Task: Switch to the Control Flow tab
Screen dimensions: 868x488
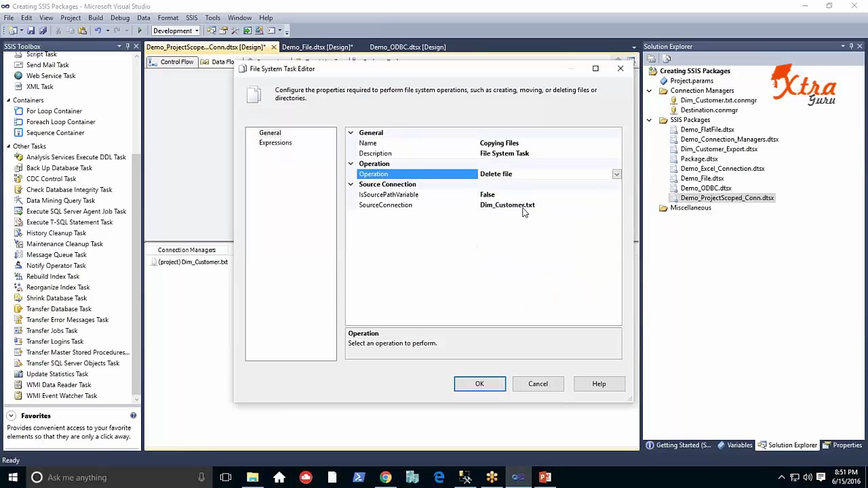Action: [x=172, y=62]
